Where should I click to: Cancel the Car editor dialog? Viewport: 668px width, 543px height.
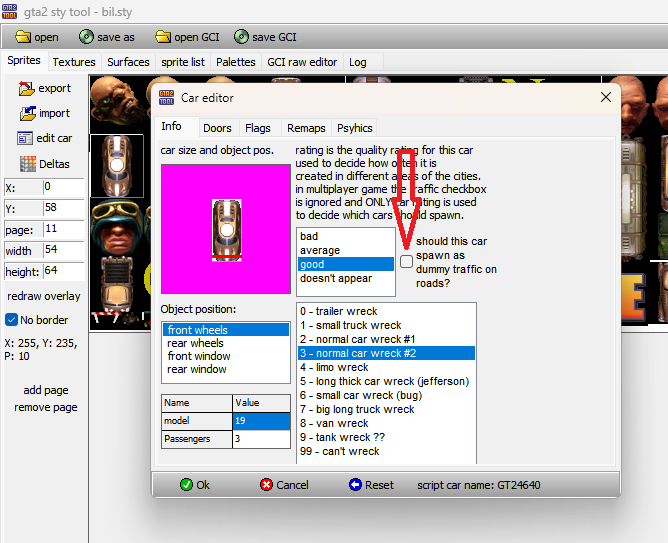[x=284, y=485]
